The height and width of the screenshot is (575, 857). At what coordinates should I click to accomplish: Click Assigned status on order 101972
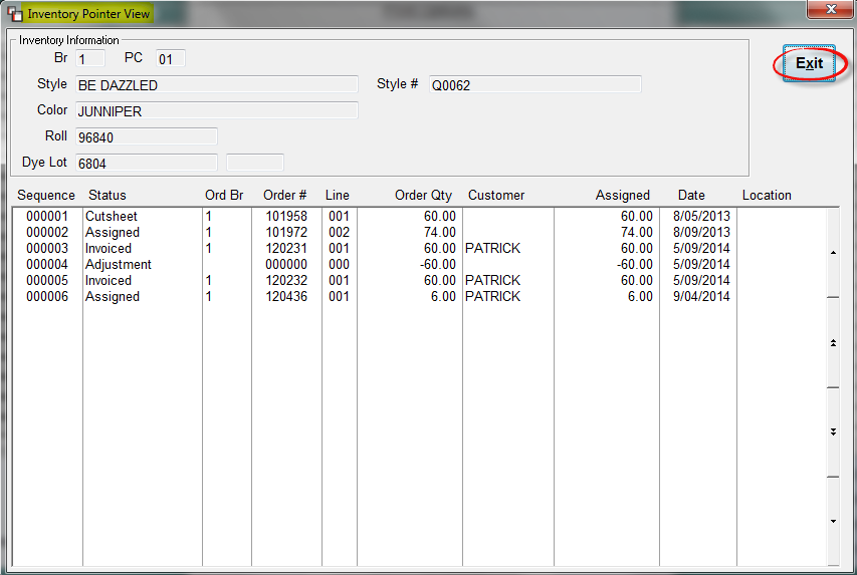pyautogui.click(x=113, y=233)
